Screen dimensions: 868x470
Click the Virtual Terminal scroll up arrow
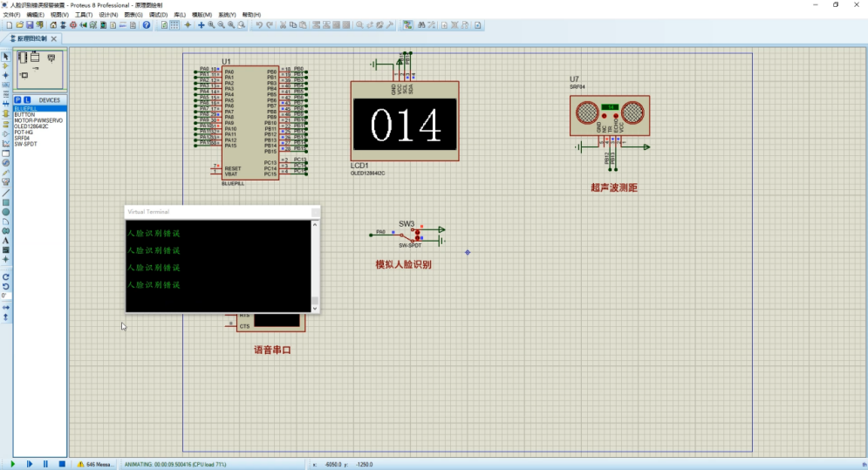tap(315, 225)
